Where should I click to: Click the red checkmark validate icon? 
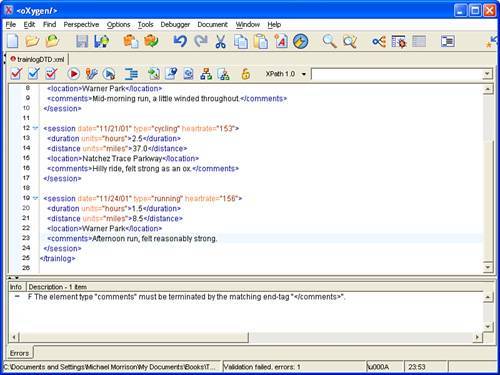[x=16, y=73]
